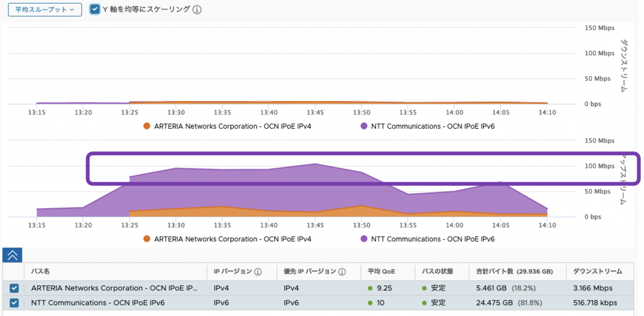
Task: Click info icon beside Y 軸を均等にスケーリング
Action: click(x=197, y=10)
